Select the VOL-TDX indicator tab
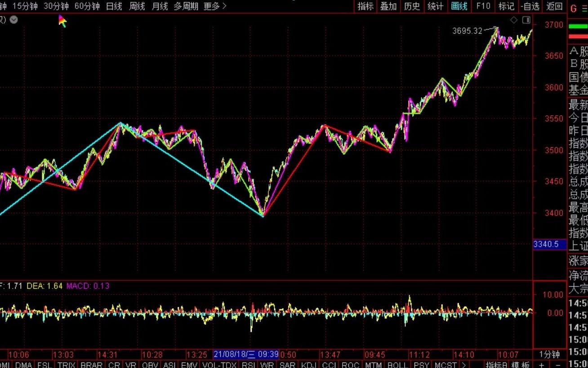588x368 pixels. point(220,365)
